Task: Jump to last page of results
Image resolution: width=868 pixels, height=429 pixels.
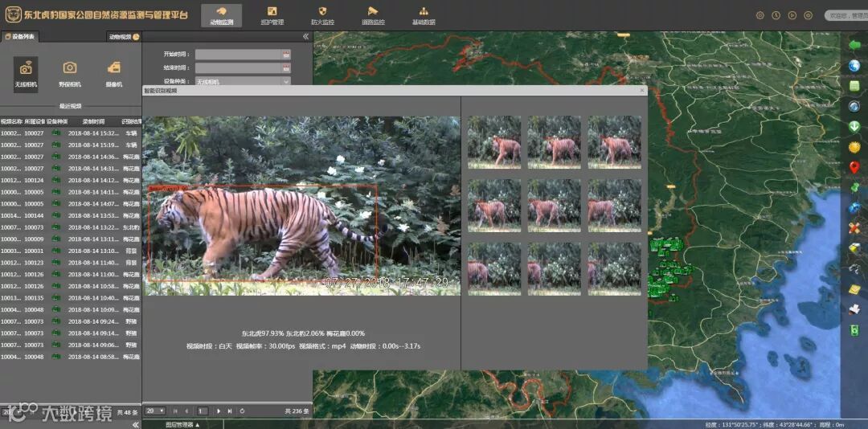Action: point(230,411)
